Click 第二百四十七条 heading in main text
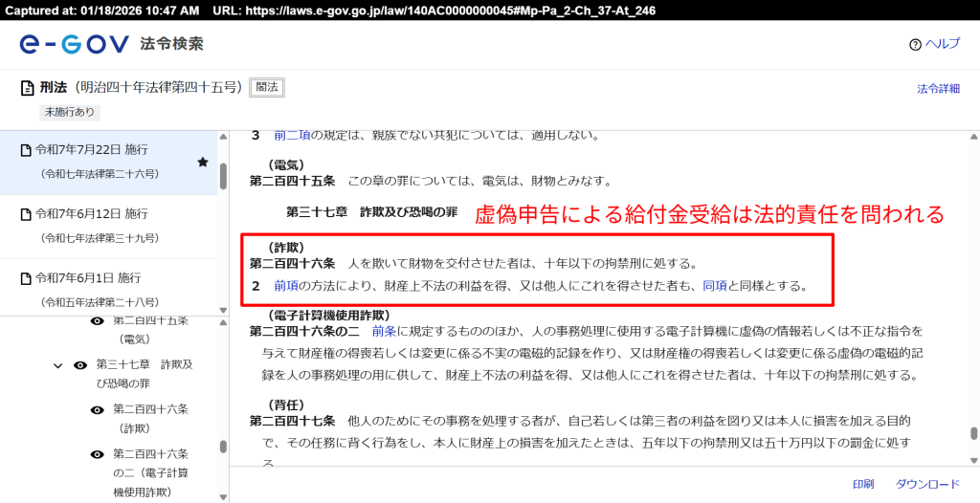The width and height of the screenshot is (980, 503). coord(293,419)
